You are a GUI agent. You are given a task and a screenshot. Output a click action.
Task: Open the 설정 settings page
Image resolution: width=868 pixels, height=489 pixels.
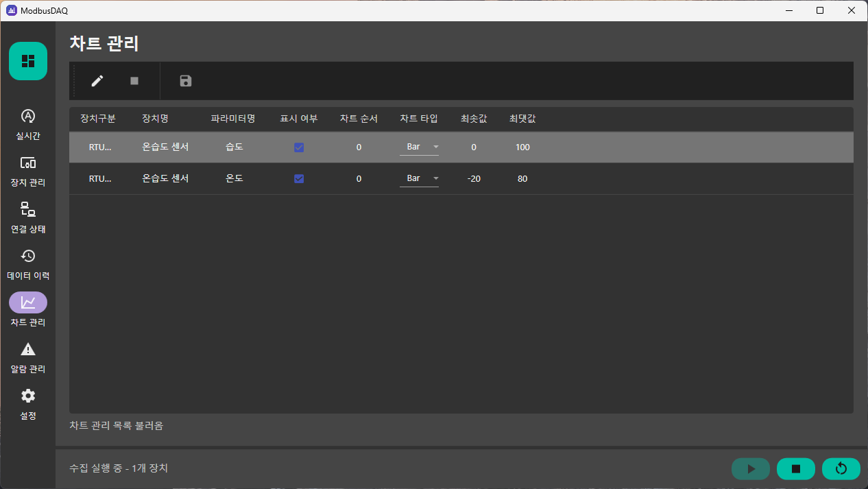(x=28, y=404)
